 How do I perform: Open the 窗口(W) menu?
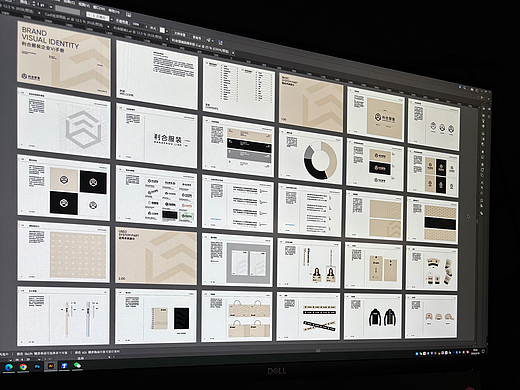click(100, 7)
